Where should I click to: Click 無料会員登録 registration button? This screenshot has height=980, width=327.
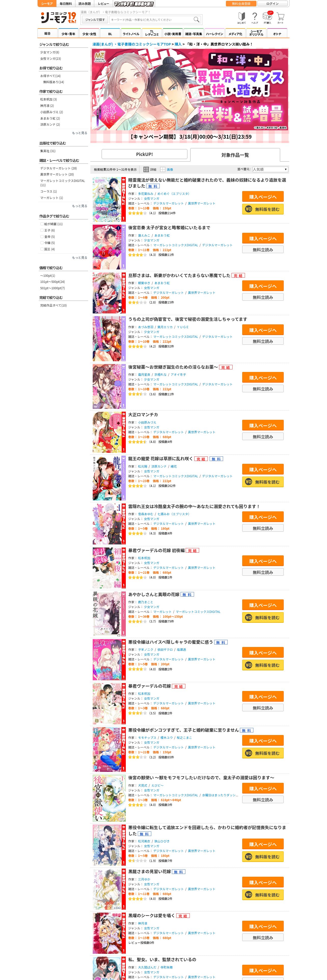click(x=241, y=3)
